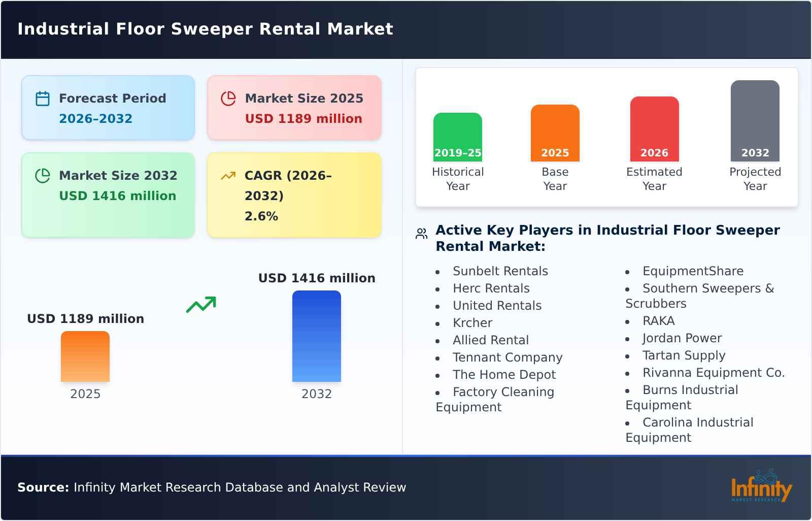Screen dimensions: 812x521
Task: Select the 2025 label under the orange bar
Action: point(85,393)
